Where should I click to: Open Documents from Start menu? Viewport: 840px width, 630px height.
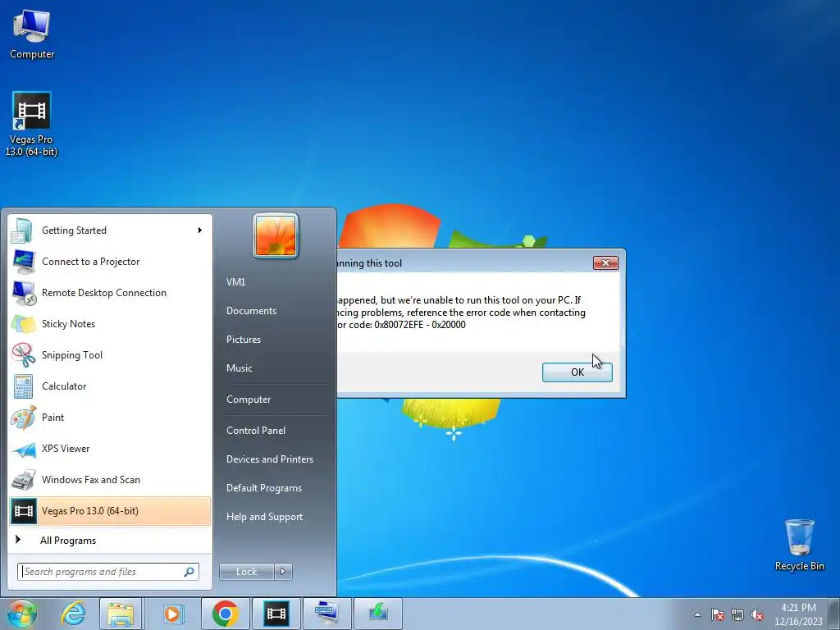[x=251, y=311]
